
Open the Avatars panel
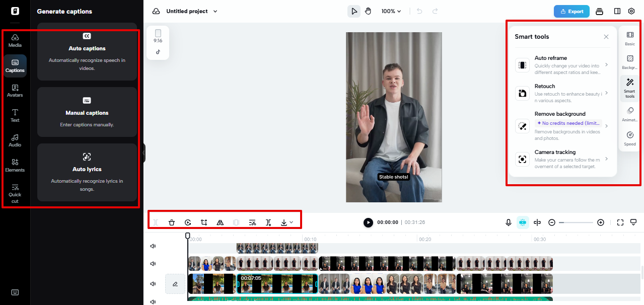click(x=15, y=91)
